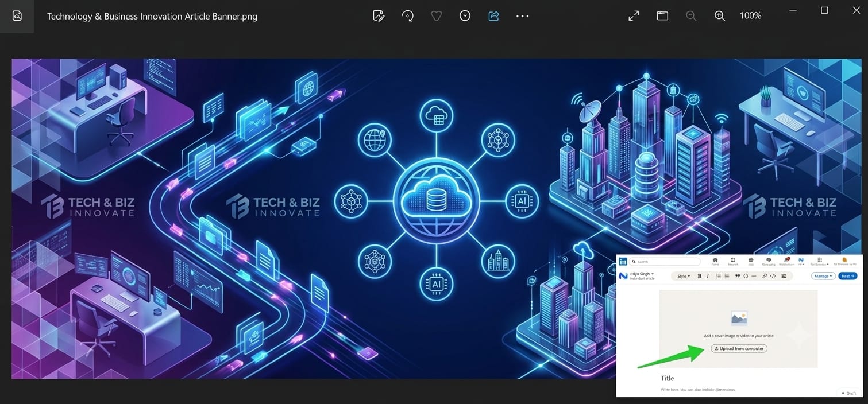The width and height of the screenshot is (868, 404).
Task: Open the Photos gallery icon at top-left
Action: coord(17,16)
